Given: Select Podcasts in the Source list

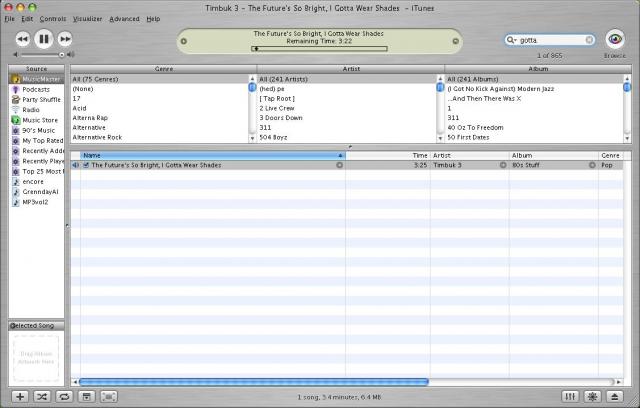Looking at the screenshot, I should point(36,89).
